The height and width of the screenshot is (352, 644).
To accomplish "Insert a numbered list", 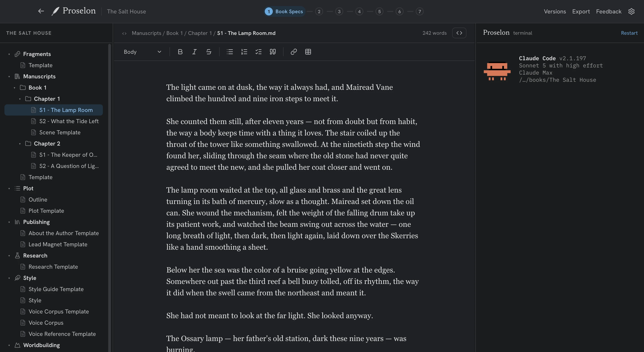I will (x=244, y=52).
